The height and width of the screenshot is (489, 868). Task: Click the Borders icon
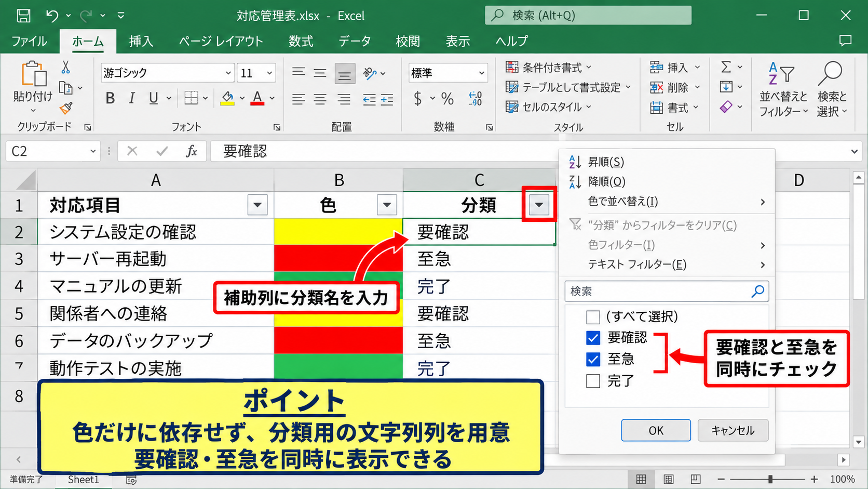(191, 98)
